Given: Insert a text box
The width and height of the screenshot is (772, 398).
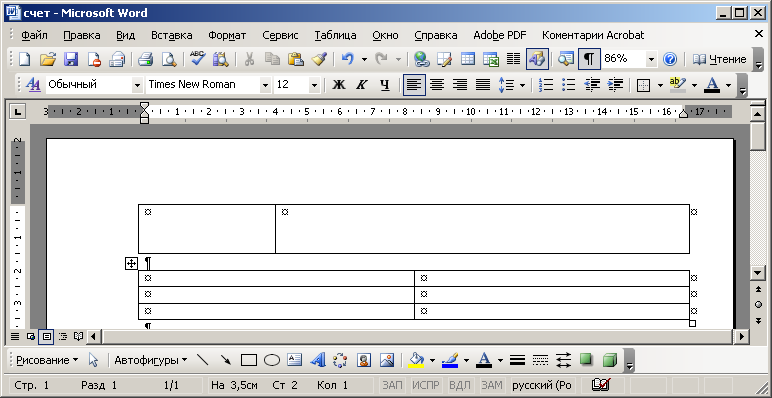Looking at the screenshot, I should point(294,361).
